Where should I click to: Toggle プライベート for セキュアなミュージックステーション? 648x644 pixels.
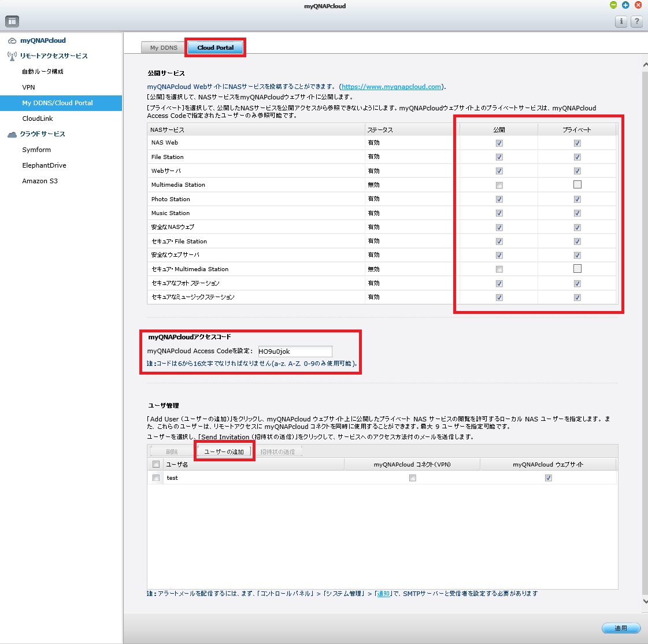point(577,298)
